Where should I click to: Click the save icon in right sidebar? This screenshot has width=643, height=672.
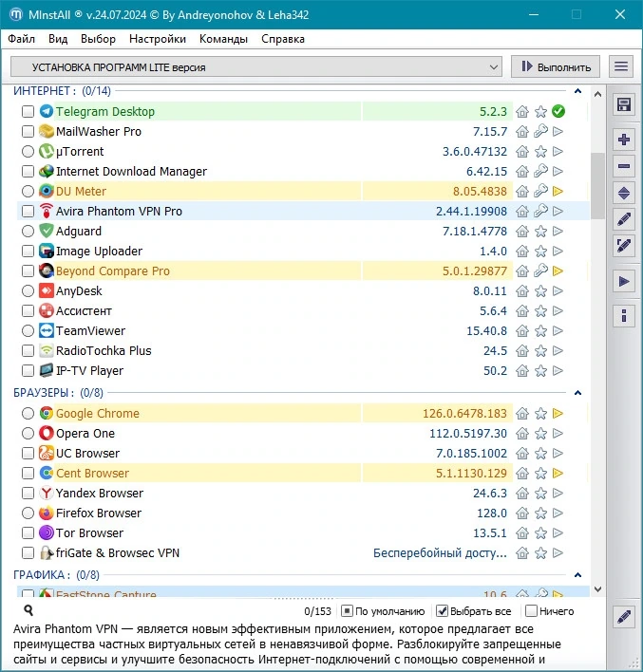[x=624, y=104]
